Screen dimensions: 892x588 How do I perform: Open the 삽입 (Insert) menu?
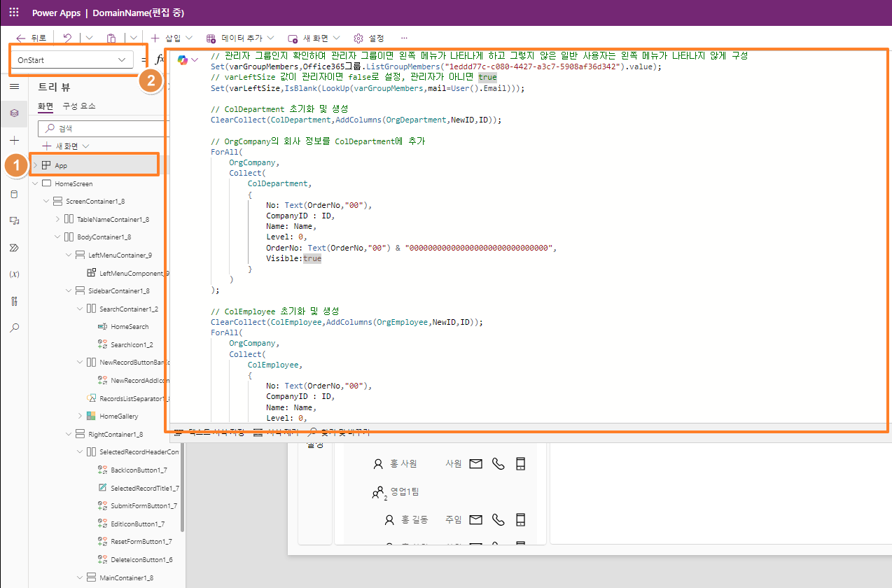(x=171, y=38)
